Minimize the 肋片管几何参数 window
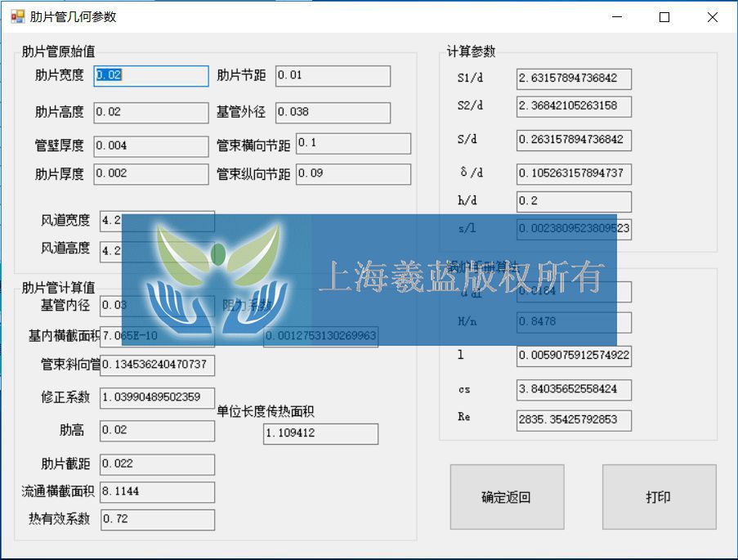This screenshot has height=560, width=738. click(x=617, y=17)
